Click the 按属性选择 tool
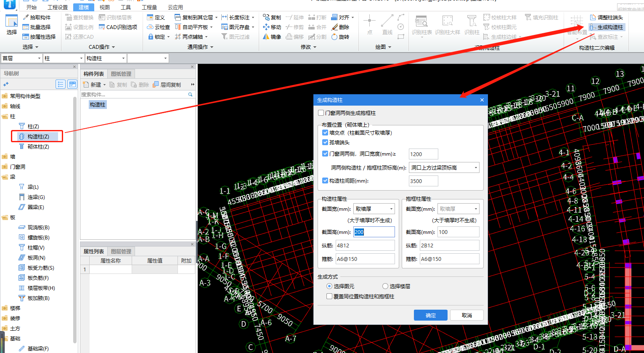This screenshot has width=644, height=353. [39, 37]
